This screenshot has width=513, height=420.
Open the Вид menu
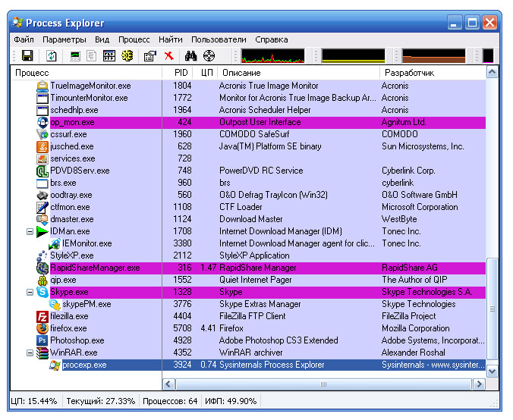click(x=102, y=39)
